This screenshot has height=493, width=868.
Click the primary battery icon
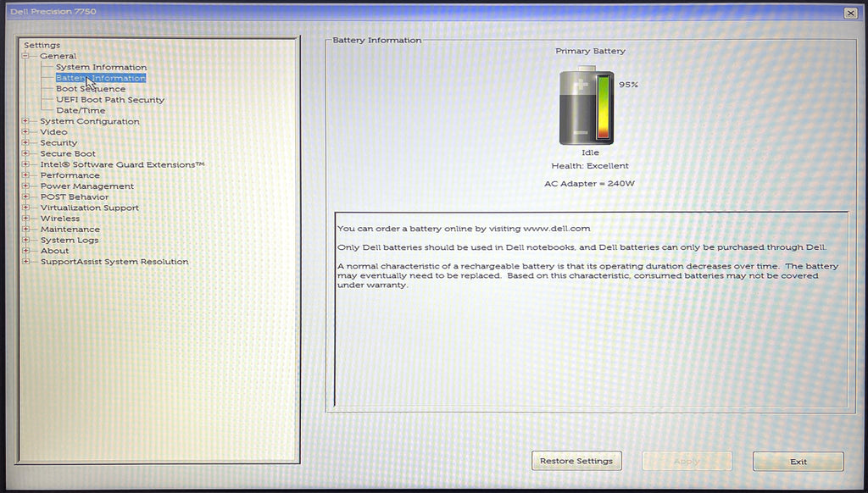coord(587,106)
